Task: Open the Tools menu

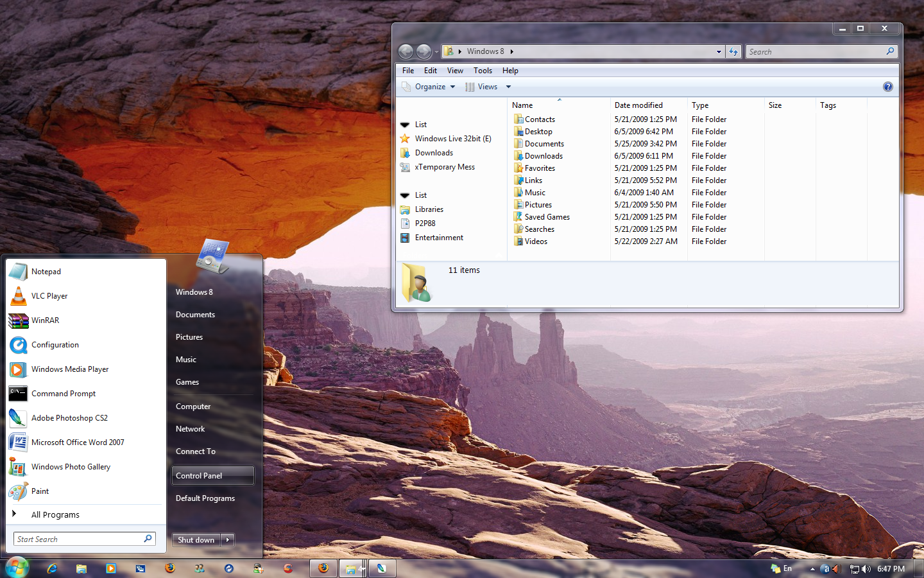Action: tap(483, 71)
